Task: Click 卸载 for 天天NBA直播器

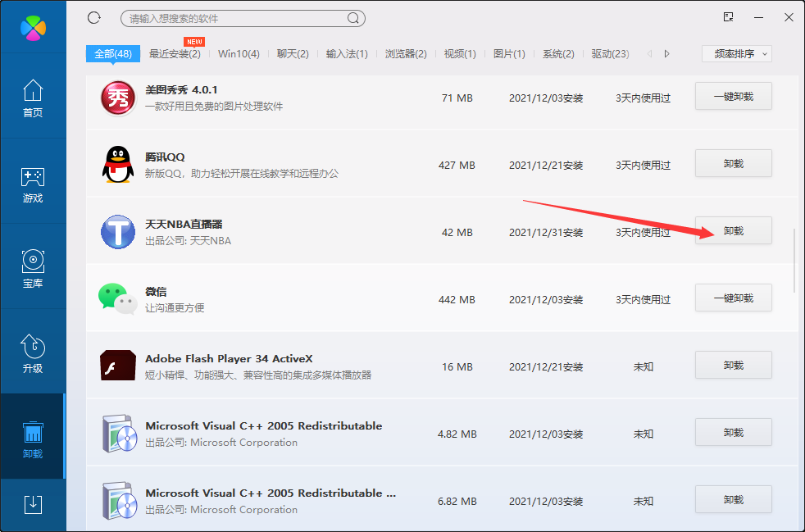Action: click(x=734, y=230)
